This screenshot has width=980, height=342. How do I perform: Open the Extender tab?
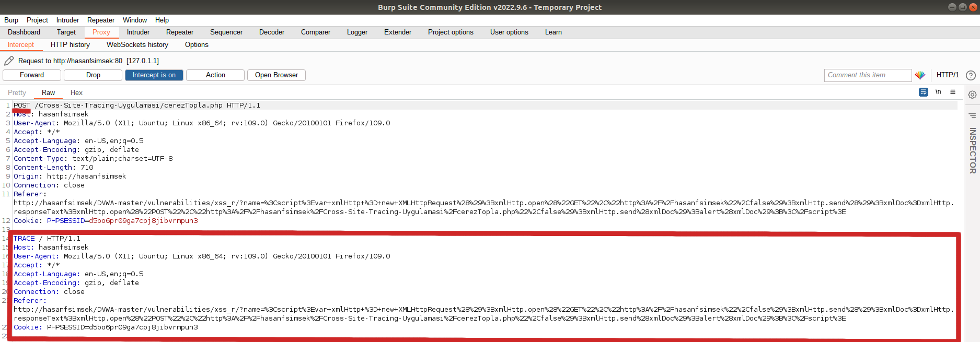pos(398,32)
